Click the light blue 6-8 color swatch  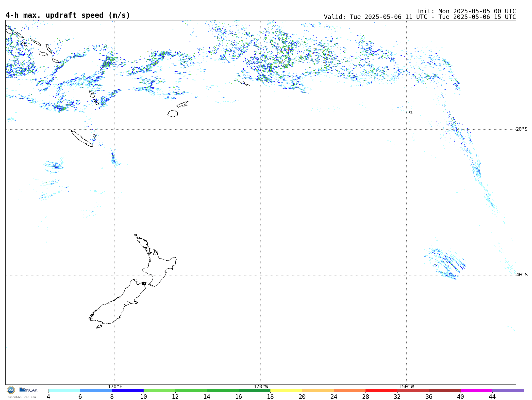click(96, 391)
